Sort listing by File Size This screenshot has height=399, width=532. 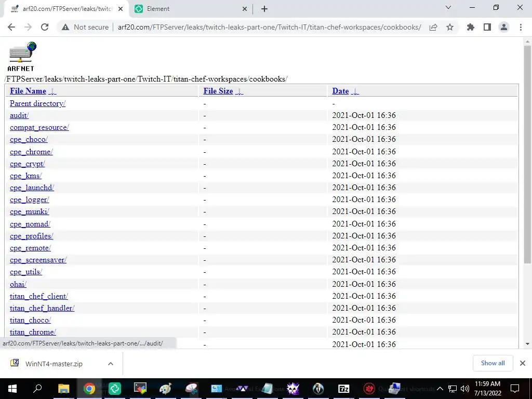(218, 91)
